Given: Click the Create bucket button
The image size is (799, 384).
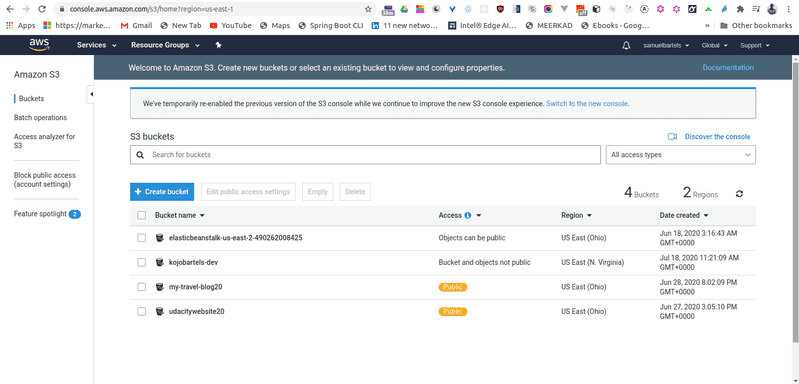Looking at the screenshot, I should tap(162, 192).
